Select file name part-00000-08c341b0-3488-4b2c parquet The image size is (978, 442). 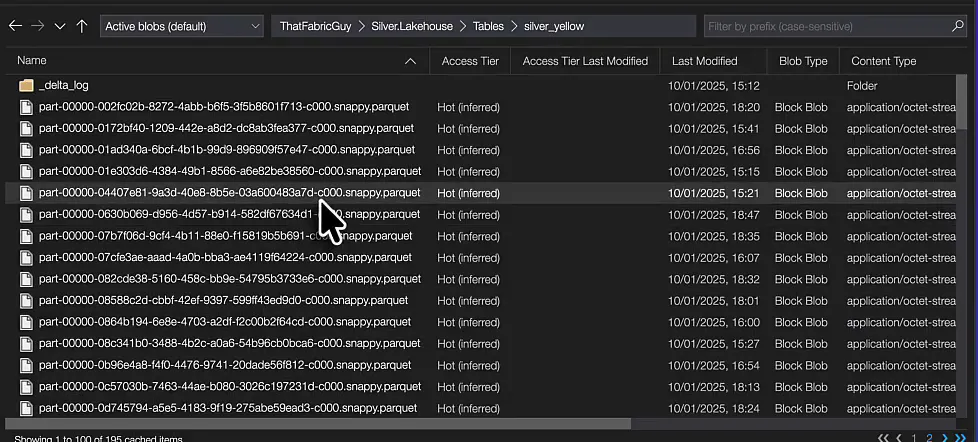(230, 343)
